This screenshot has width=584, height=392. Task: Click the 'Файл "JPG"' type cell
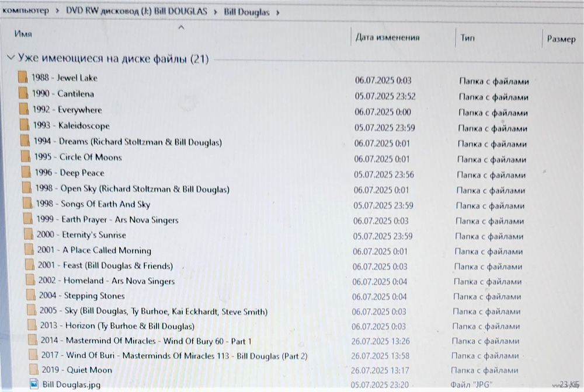tap(471, 384)
